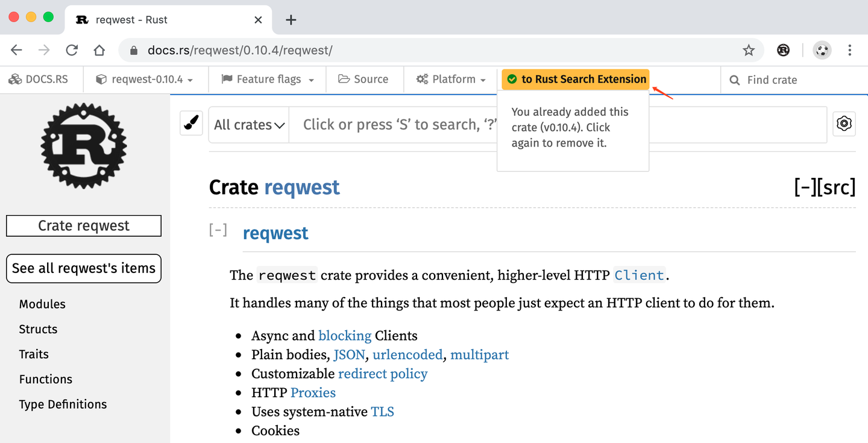Open the [src] link
868x443 pixels.
(x=837, y=187)
